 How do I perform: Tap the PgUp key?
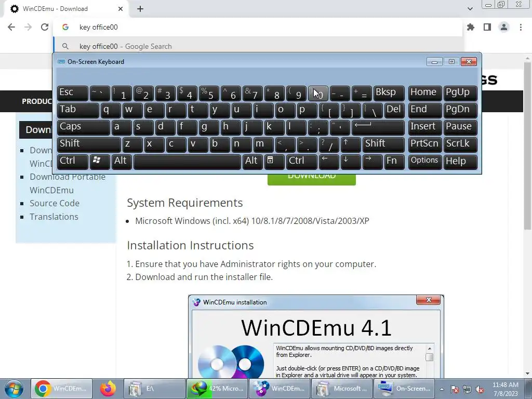coord(460,92)
